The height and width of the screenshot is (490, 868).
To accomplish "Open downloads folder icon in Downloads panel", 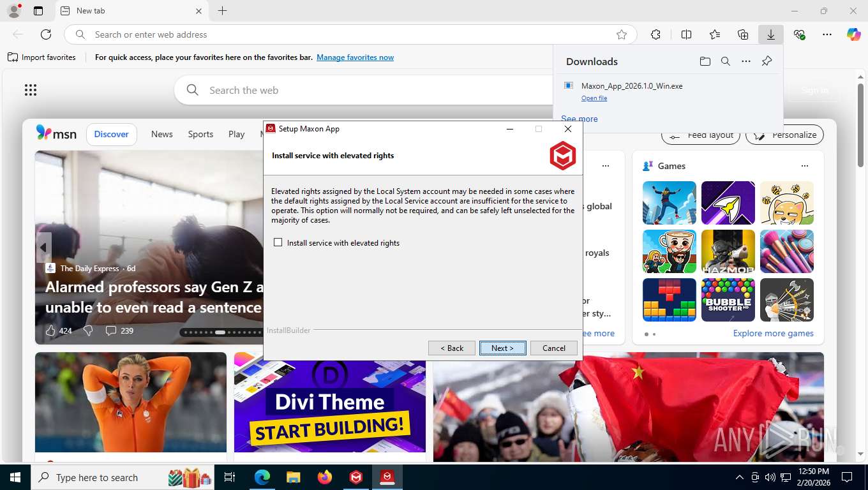I will [705, 61].
